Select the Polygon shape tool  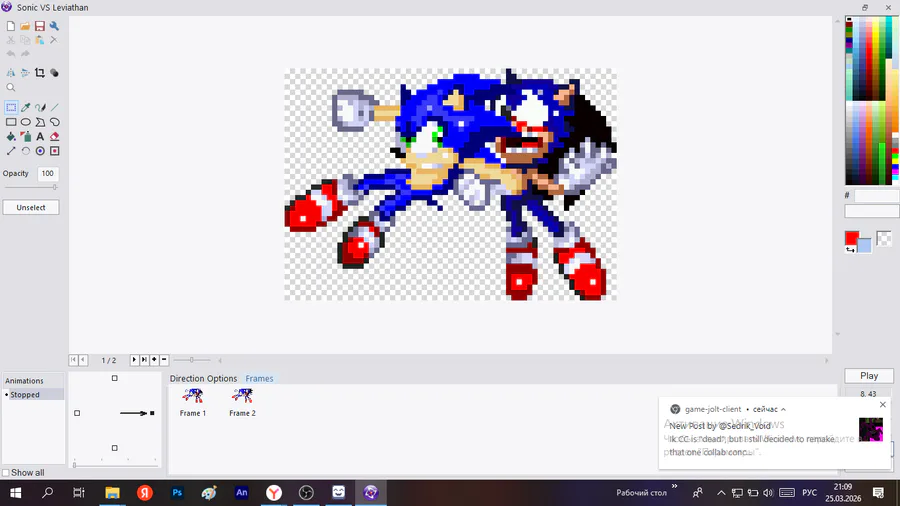[40, 122]
